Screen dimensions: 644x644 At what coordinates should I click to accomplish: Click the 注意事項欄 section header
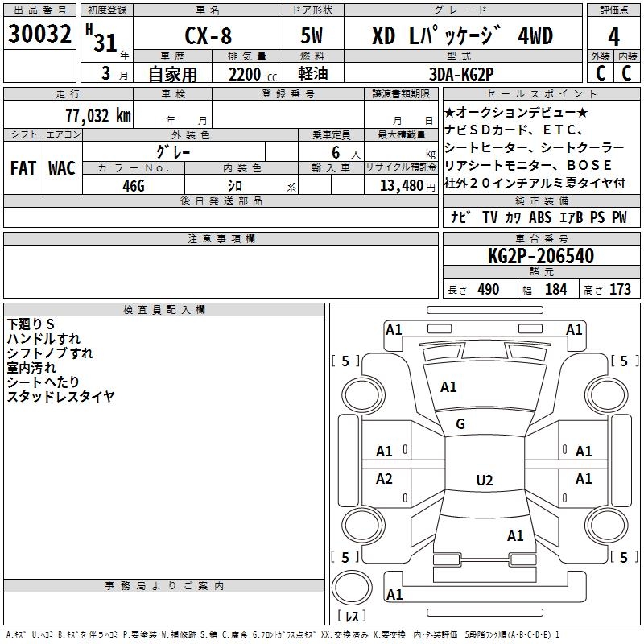click(x=221, y=238)
